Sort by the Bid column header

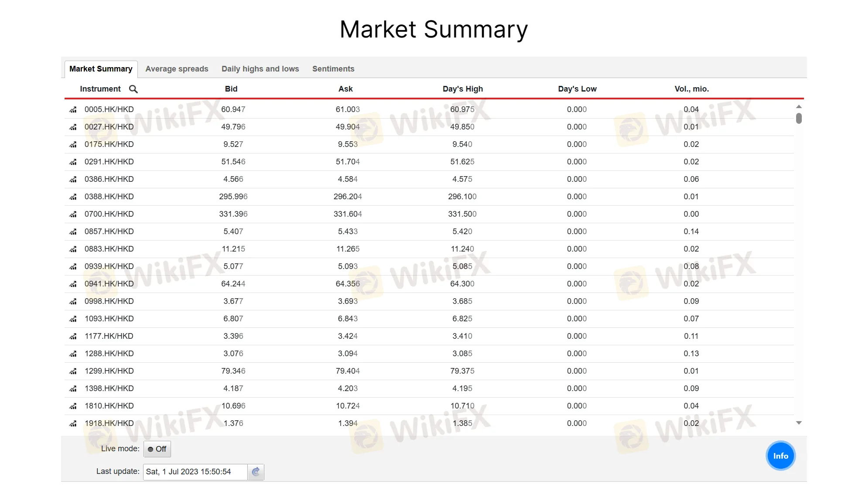231,89
